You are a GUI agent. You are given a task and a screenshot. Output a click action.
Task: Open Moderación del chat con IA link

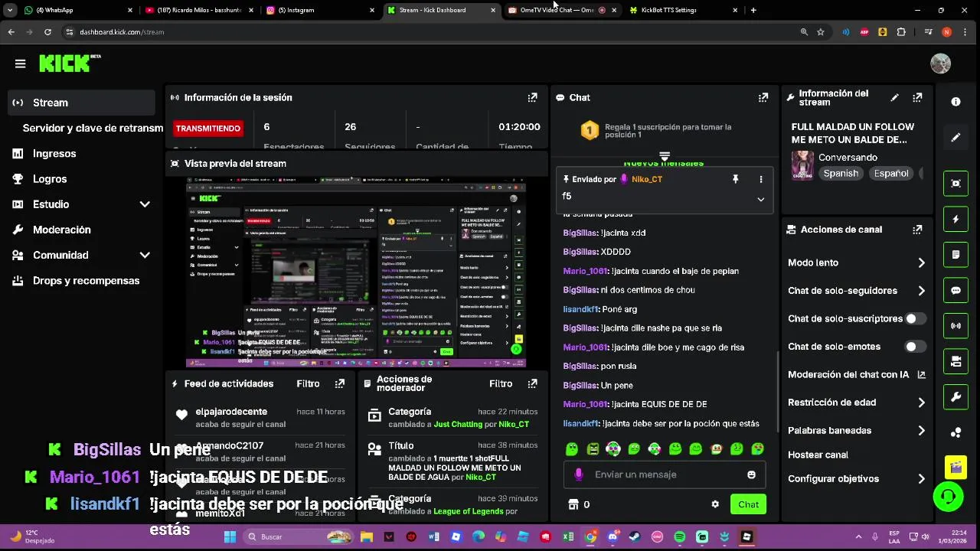[857, 374]
